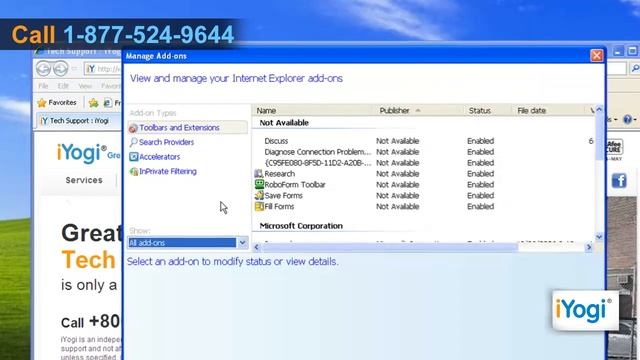
Task: Click Back button in Internet Explorer
Action: click(x=44, y=69)
